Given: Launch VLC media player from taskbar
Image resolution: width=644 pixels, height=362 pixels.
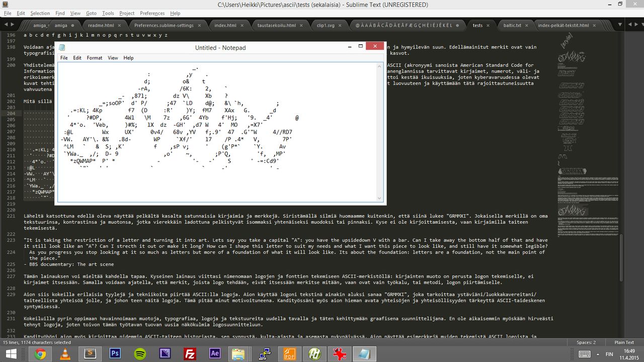Looking at the screenshot, I should 65,353.
